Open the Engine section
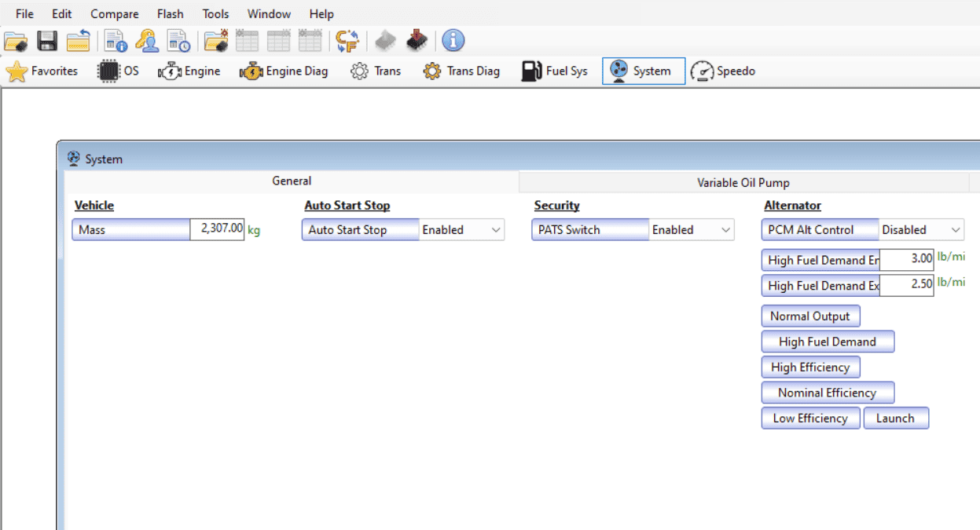 [189, 71]
